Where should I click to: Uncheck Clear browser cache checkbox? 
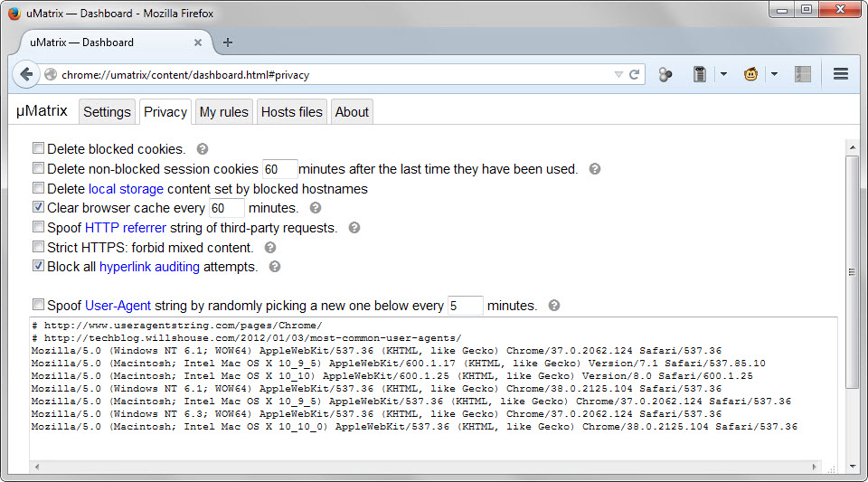[38, 206]
